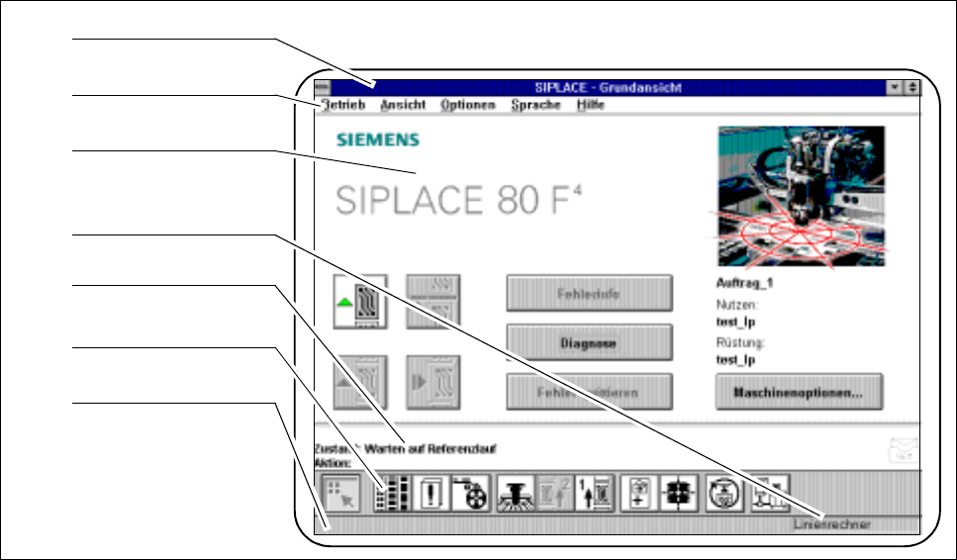Click the Linienrechner status bar text
Image resolution: width=957 pixels, height=560 pixels.
point(832,524)
